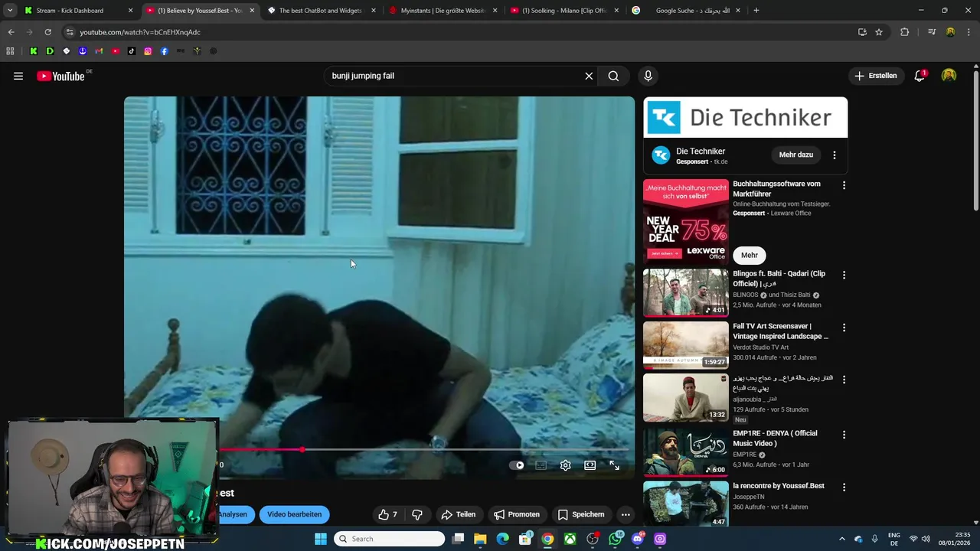
Task: Open options for Blingos Qadari video
Action: (844, 275)
